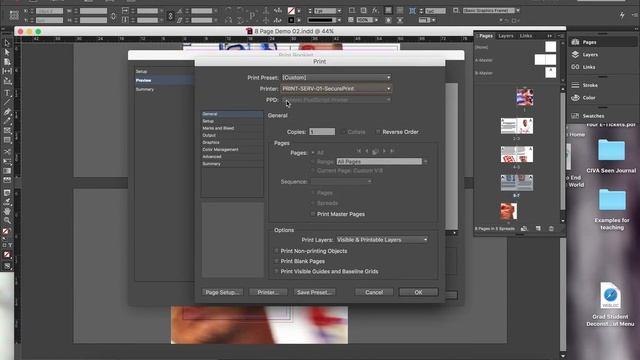640x360 pixels.
Task: Select the Selection tool arrow
Action: 7,43
